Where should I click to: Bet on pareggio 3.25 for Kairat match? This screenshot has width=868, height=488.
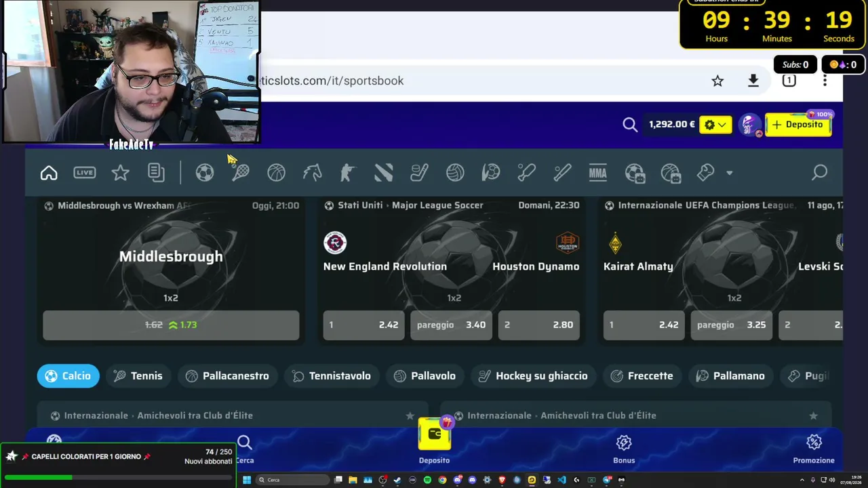(x=731, y=325)
